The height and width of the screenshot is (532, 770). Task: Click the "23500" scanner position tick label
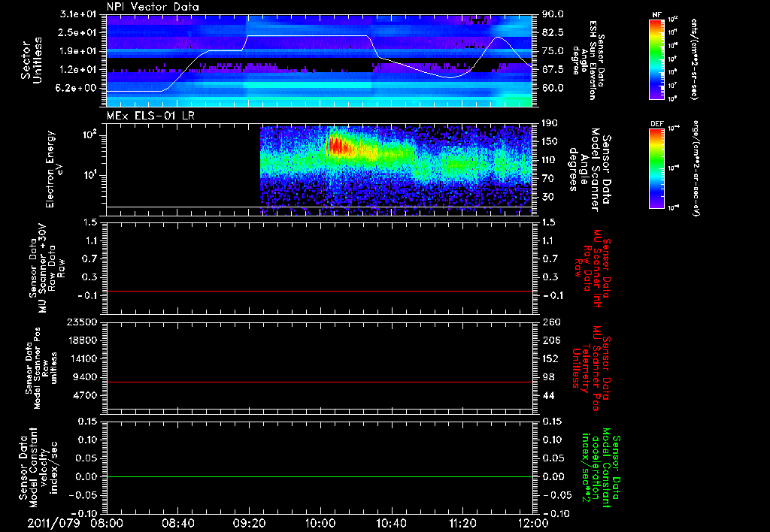click(83, 322)
